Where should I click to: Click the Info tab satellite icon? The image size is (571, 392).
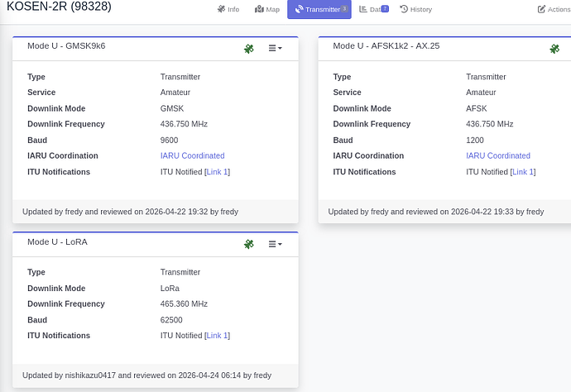coord(221,9)
